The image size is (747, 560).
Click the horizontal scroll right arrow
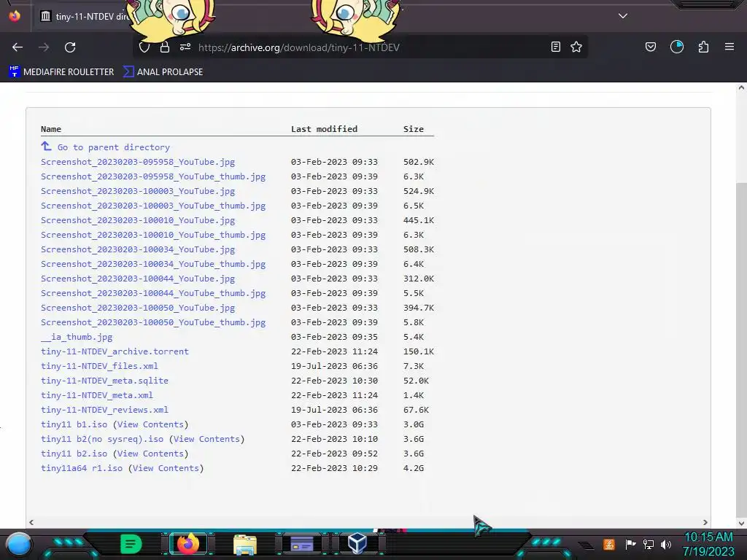click(705, 522)
